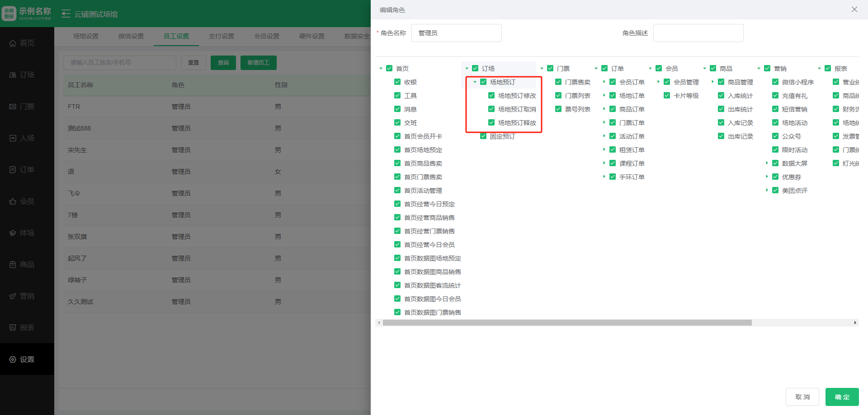Toggle the 票号列表 checkbox
This screenshot has width=868, height=415.
tap(558, 109)
